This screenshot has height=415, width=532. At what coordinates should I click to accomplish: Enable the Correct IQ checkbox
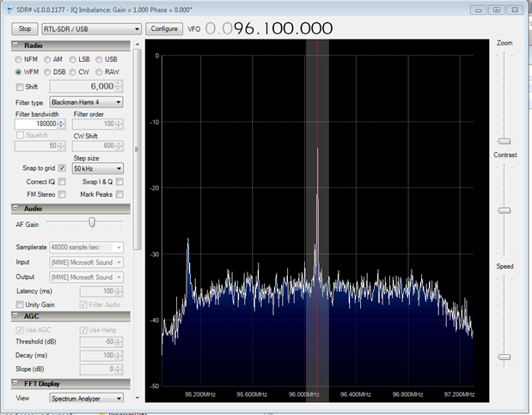[x=62, y=182]
